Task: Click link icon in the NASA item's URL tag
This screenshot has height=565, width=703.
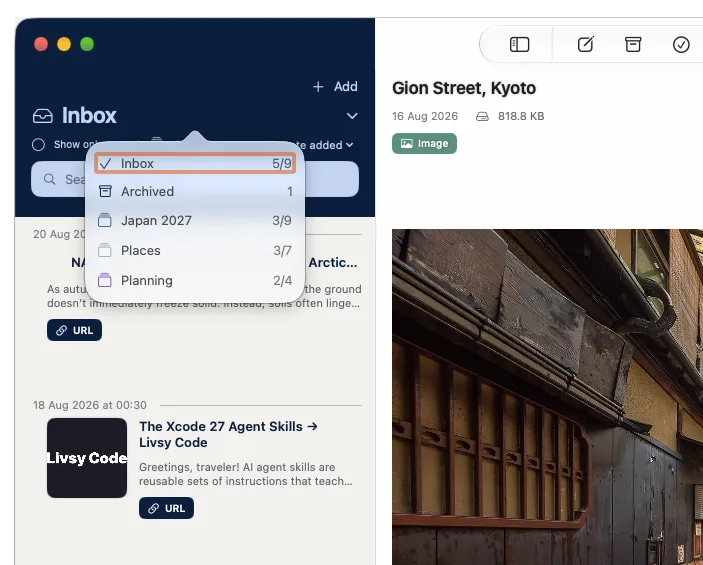Action: pos(61,330)
